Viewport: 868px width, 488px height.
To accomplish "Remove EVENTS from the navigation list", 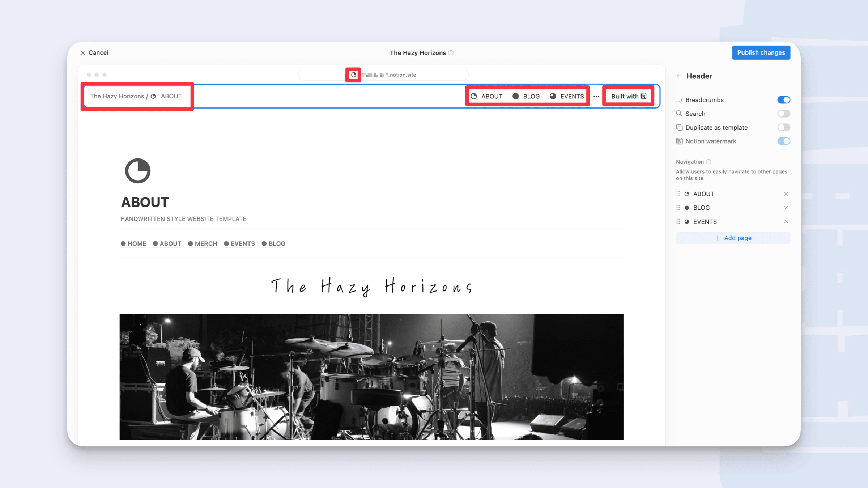I will pos(786,221).
